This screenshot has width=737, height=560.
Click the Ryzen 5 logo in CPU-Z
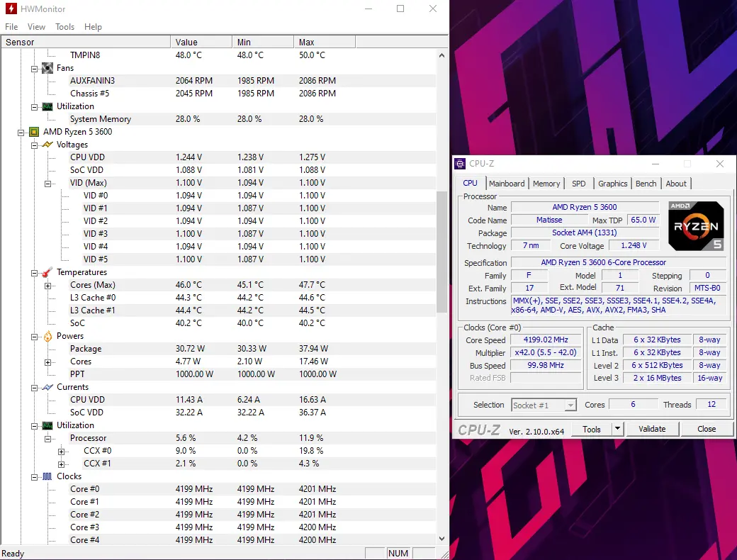696,225
